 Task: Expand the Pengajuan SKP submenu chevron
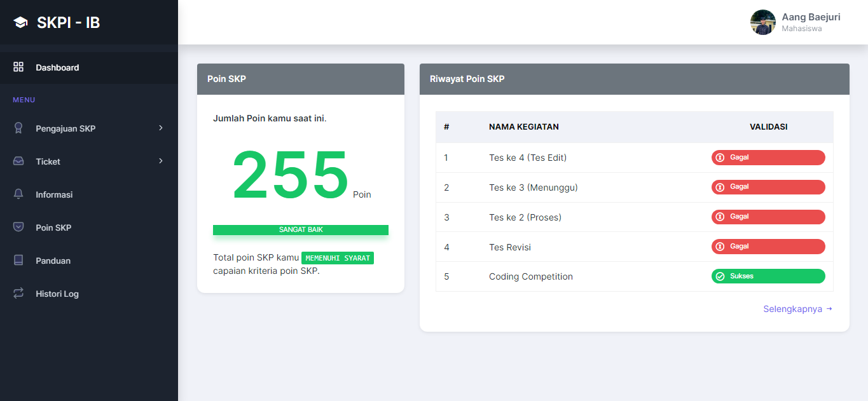coord(161,128)
